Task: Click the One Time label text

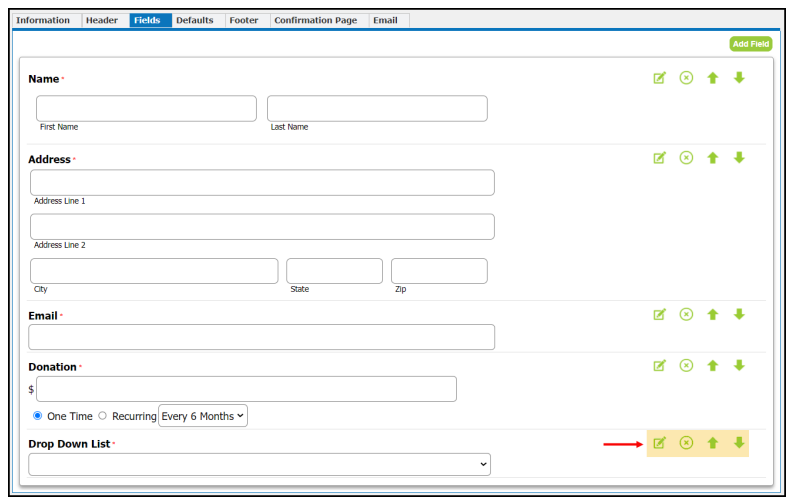Action: point(70,416)
